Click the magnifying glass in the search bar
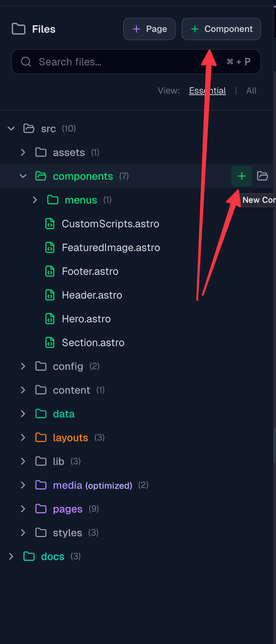Screen dimensions: 276x644 tap(26, 62)
